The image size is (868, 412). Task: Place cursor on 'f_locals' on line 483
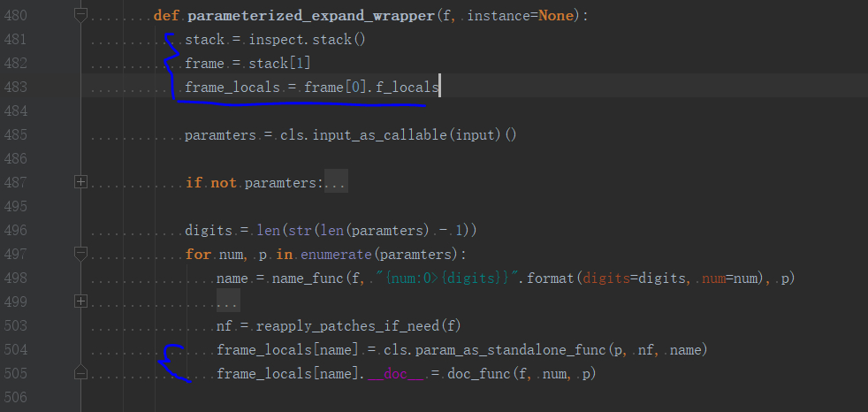pos(407,88)
